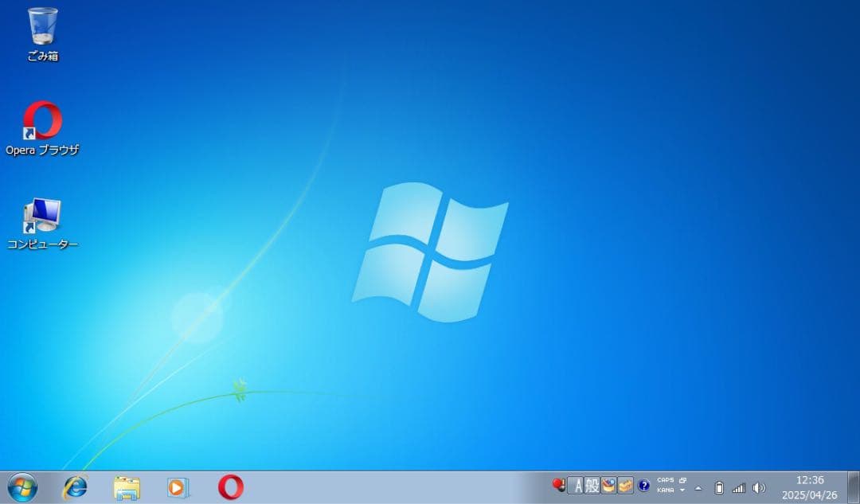860x504 pixels.
Task: Open the コンピューター desktop icon
Action: point(41,215)
